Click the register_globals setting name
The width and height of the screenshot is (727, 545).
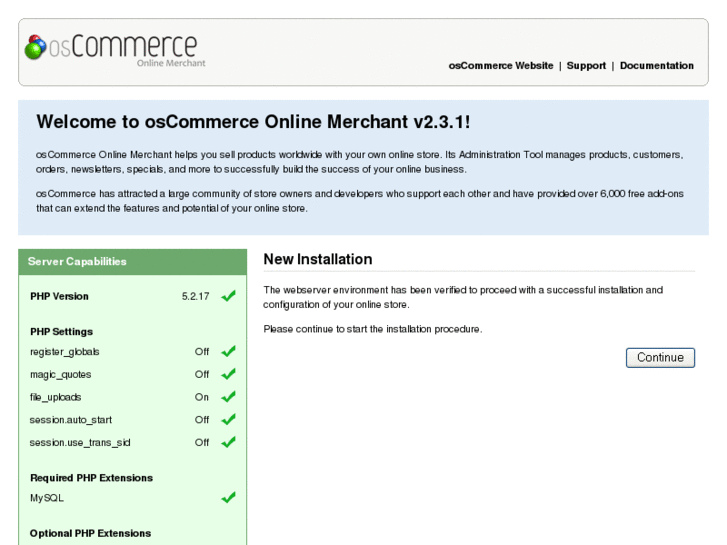click(x=64, y=352)
